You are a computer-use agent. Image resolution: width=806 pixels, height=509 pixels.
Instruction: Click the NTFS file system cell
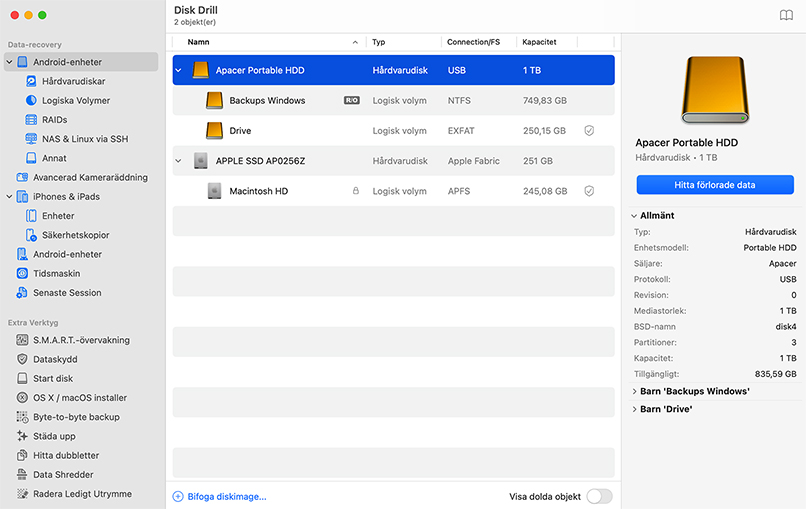click(x=459, y=100)
